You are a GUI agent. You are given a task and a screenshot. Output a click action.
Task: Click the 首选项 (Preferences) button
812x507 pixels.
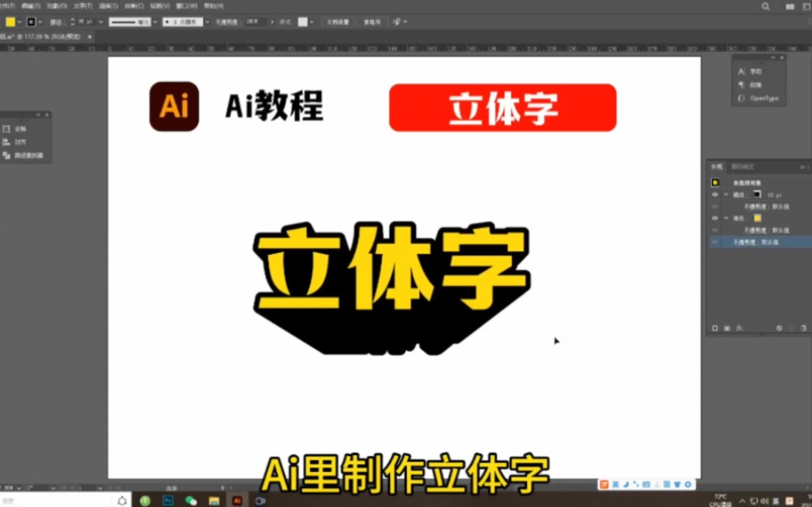coord(373,22)
